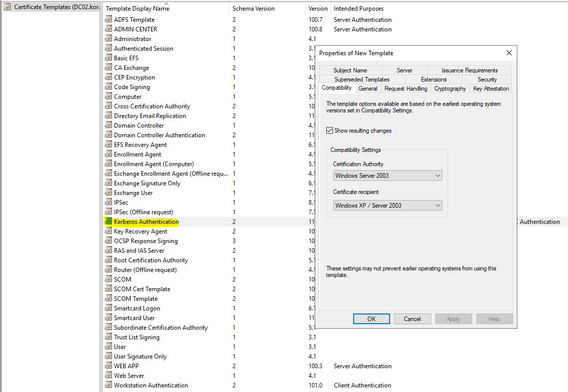Click the Root Certification Authority icon
568x392 pixels.
108,260
